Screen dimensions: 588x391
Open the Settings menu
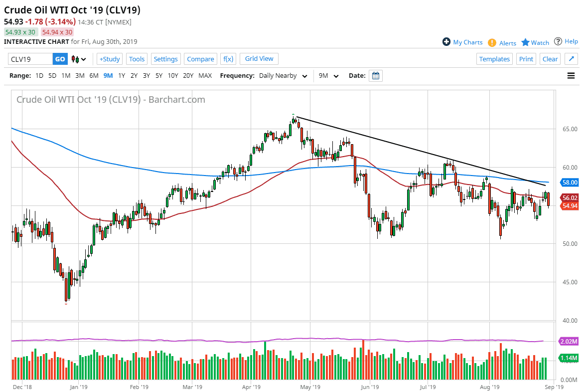tap(165, 59)
